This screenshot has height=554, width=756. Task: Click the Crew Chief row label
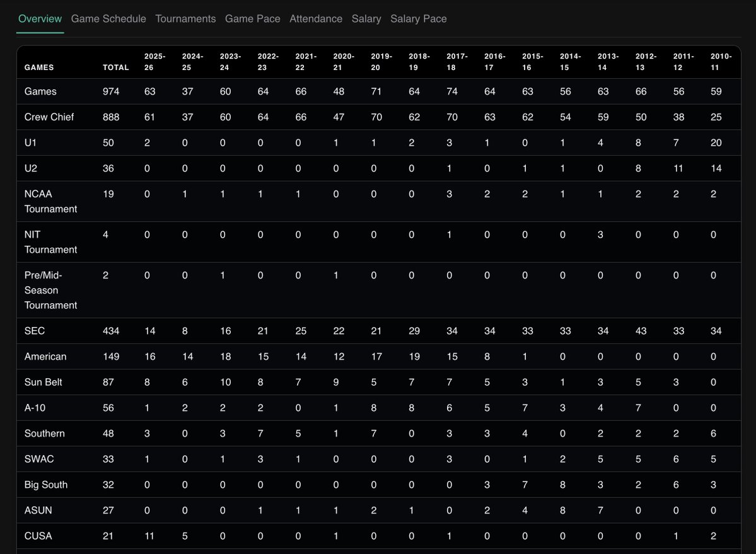[49, 117]
